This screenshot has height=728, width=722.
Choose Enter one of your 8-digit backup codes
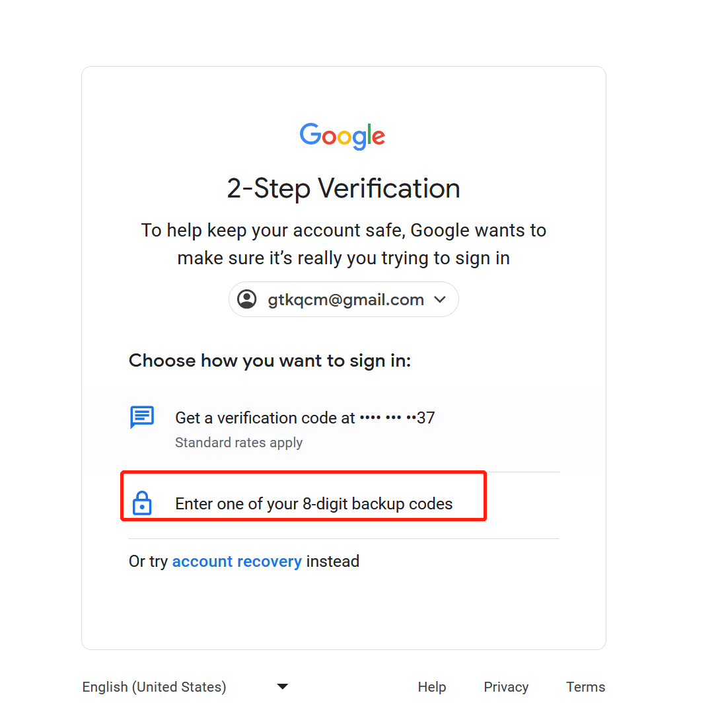[x=314, y=504]
